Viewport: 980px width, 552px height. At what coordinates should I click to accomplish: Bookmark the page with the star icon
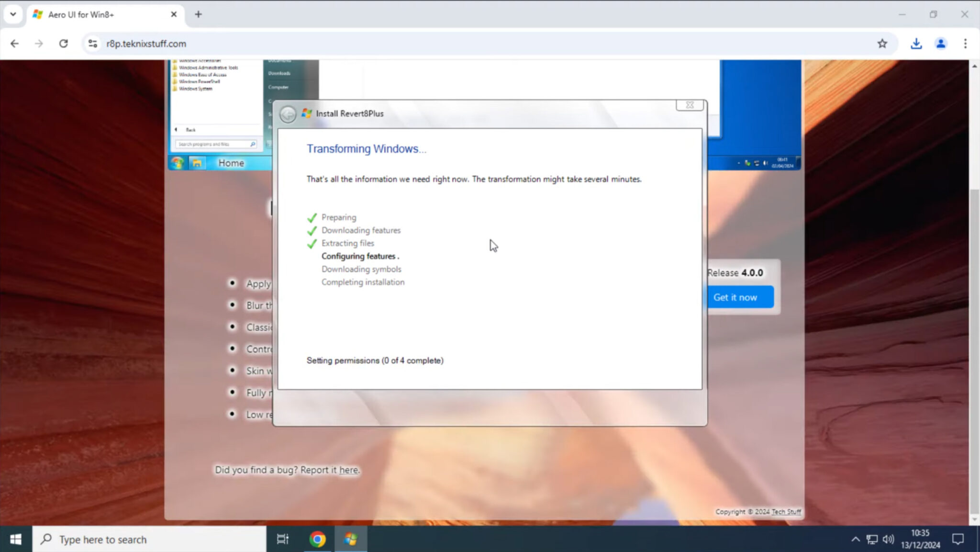[x=882, y=44]
